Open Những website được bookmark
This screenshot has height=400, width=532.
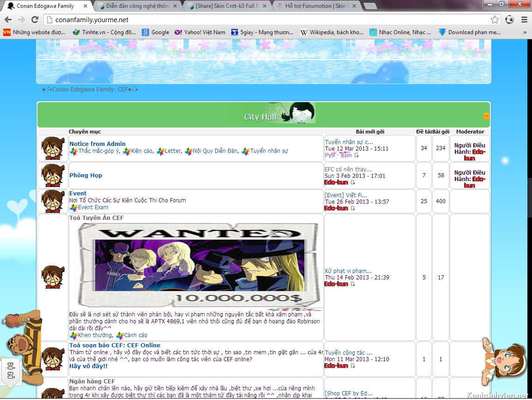pos(34,32)
